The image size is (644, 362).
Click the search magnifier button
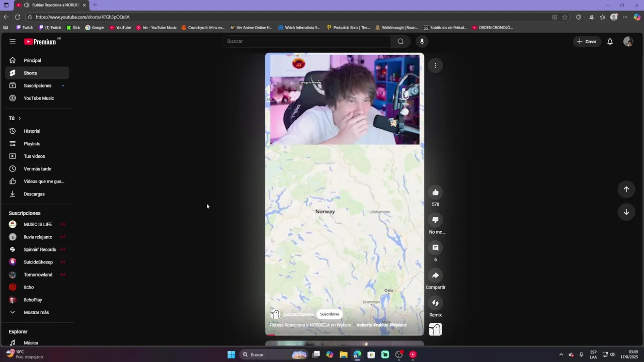click(400, 41)
